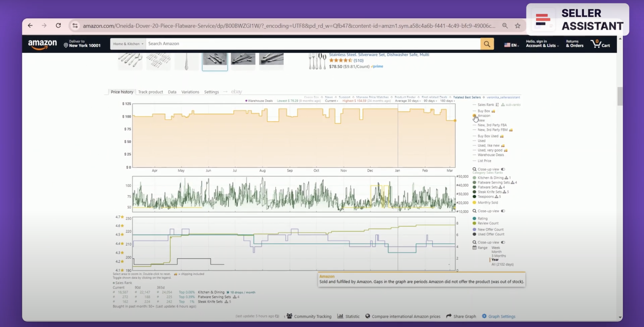This screenshot has height=327, width=644.
Task: Open the Home & Kitchen category dropdown
Action: tap(128, 44)
